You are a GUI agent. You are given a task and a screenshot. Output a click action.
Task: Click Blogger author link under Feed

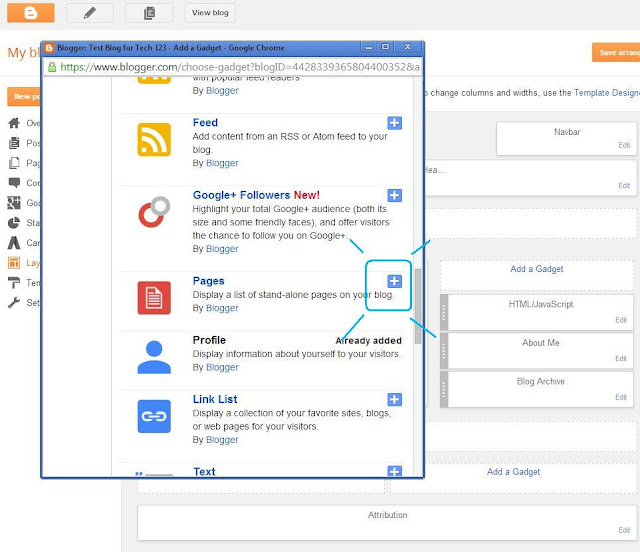coord(222,163)
